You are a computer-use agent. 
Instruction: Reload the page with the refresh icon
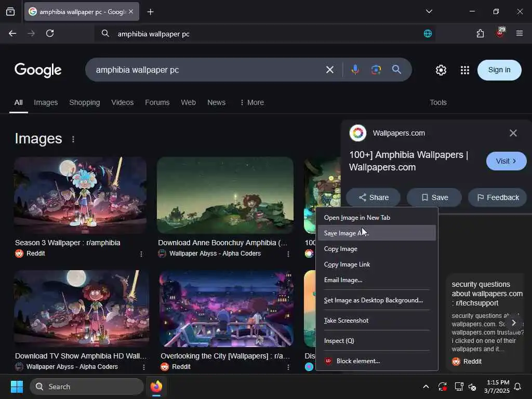50,33
